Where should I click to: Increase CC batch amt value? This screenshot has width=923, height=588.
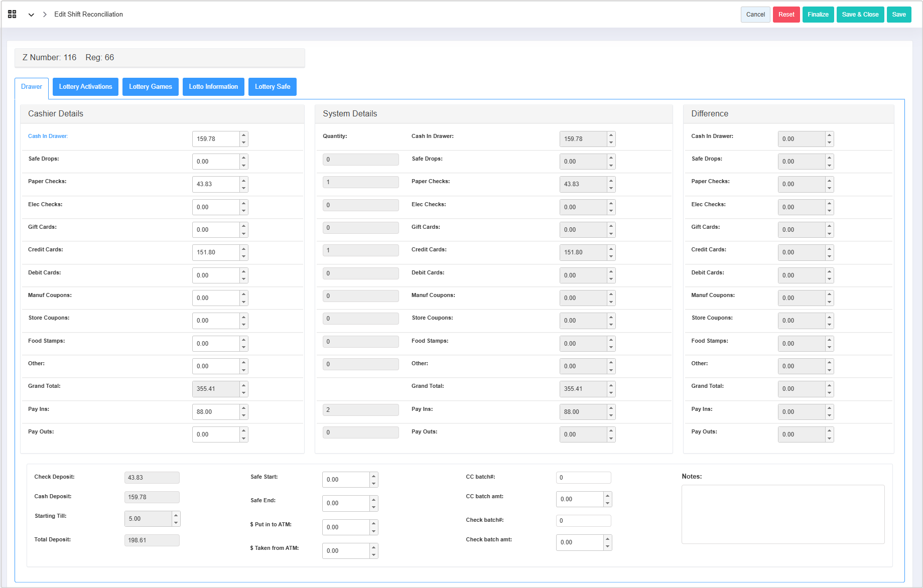coord(607,495)
